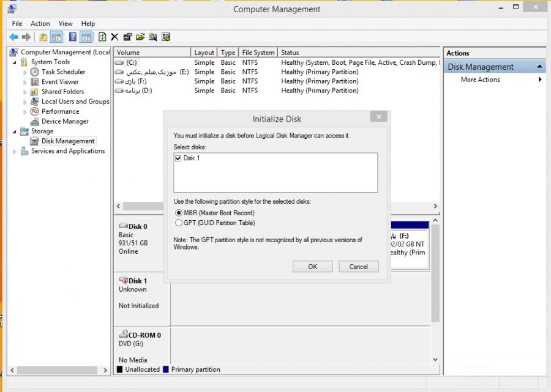Click the disk view vertical scrollbar up arrow

[x=435, y=220]
